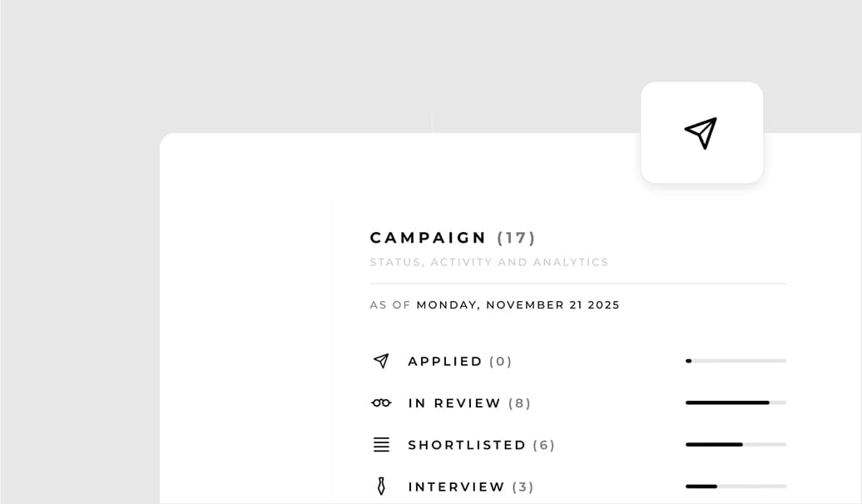Click the In Review progress bar
This screenshot has width=862, height=504.
[736, 403]
